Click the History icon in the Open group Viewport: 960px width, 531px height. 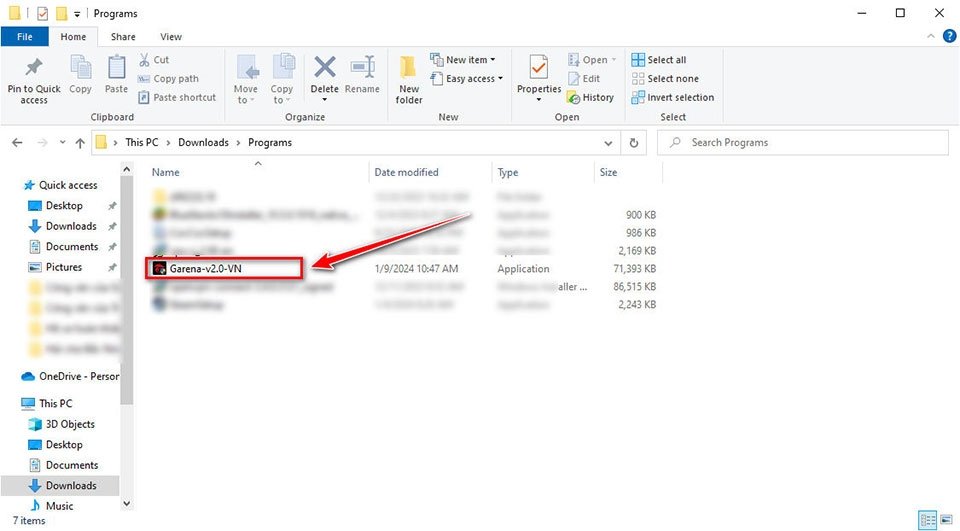(573, 97)
